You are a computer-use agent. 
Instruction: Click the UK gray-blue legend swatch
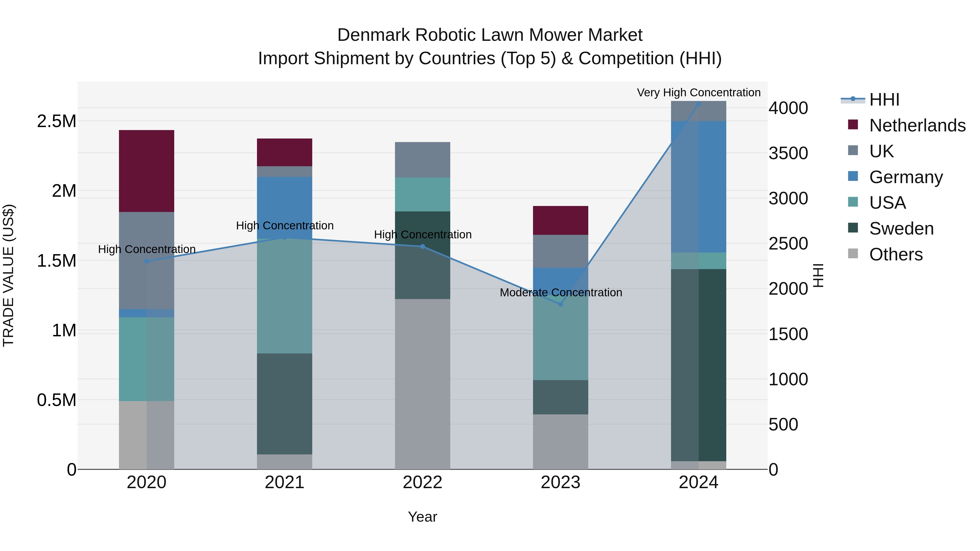click(853, 150)
